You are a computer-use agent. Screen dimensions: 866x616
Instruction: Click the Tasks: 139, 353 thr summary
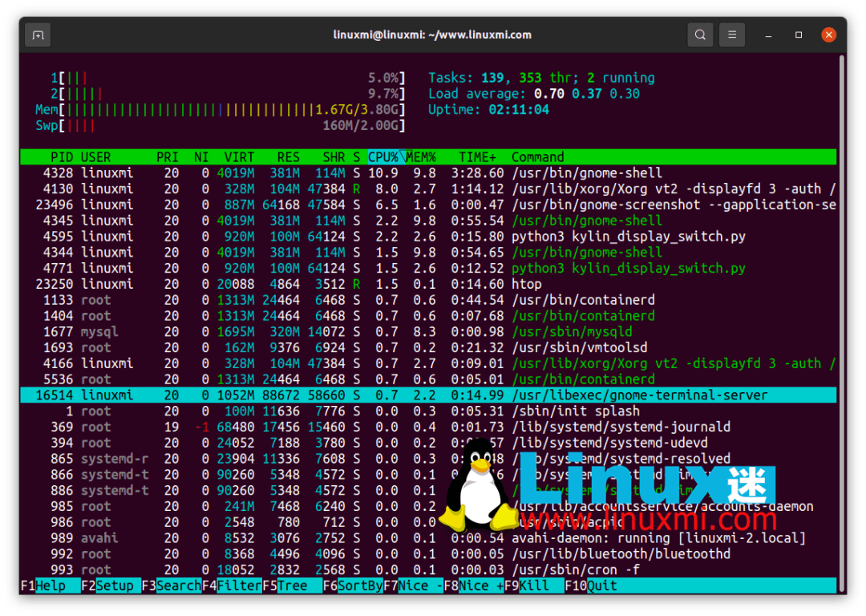(542, 78)
